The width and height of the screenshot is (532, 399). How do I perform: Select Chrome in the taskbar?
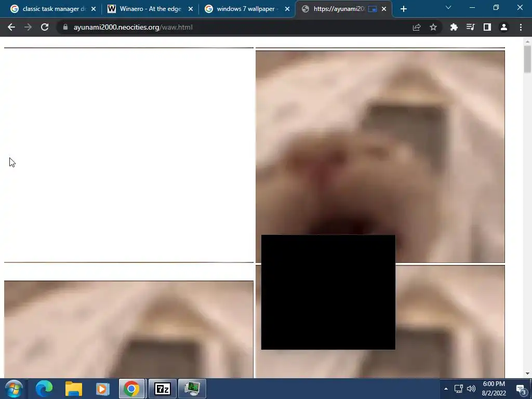131,389
